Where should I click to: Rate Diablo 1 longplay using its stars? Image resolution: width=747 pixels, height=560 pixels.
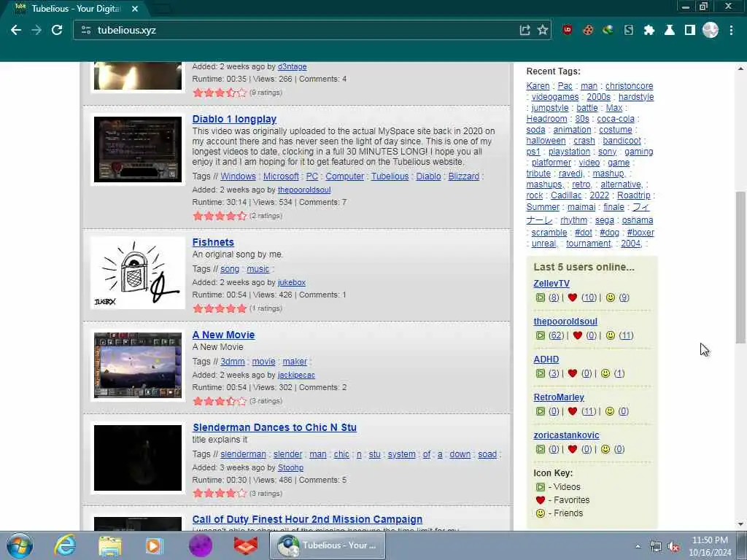(220, 216)
